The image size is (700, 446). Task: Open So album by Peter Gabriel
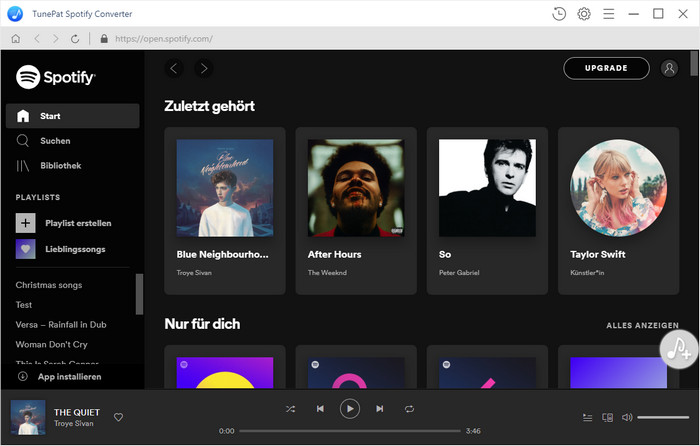click(x=487, y=211)
